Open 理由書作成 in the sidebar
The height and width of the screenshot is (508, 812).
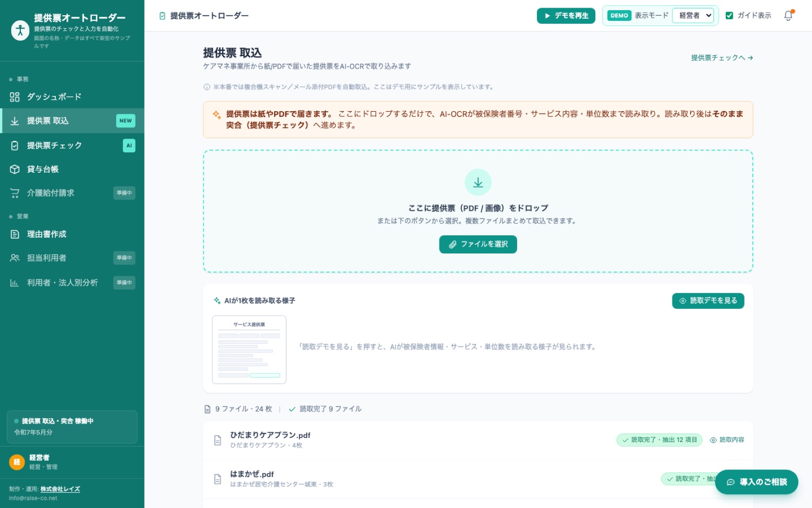[x=72, y=234]
